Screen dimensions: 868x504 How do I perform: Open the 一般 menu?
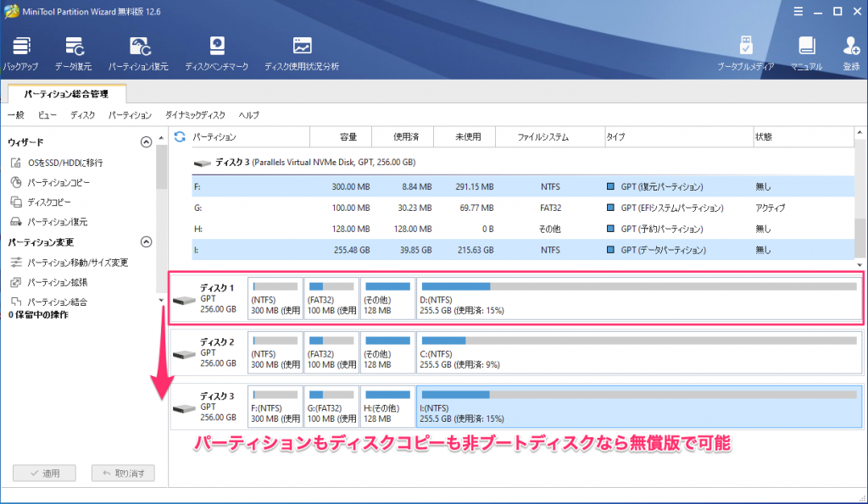coord(16,115)
